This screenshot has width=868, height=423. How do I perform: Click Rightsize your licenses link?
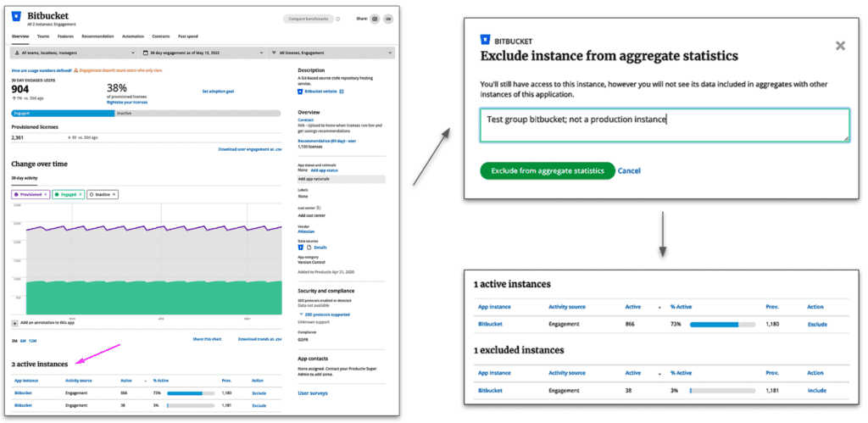[127, 102]
